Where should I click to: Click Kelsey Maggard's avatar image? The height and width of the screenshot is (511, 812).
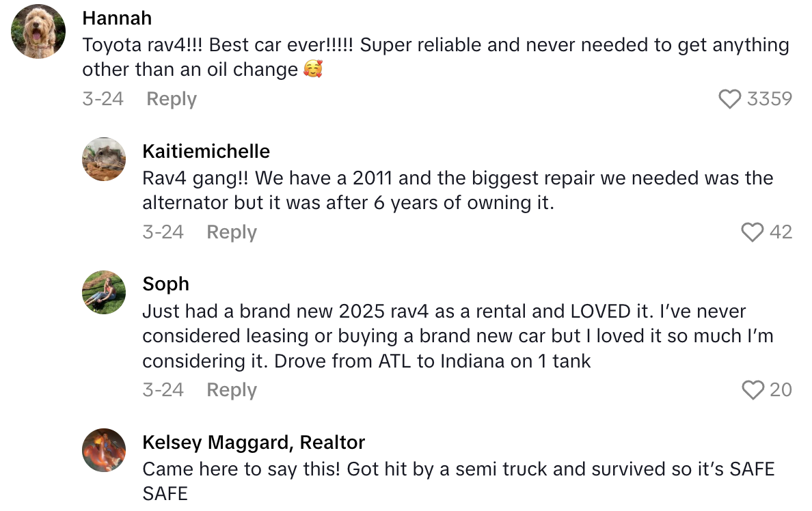104,450
